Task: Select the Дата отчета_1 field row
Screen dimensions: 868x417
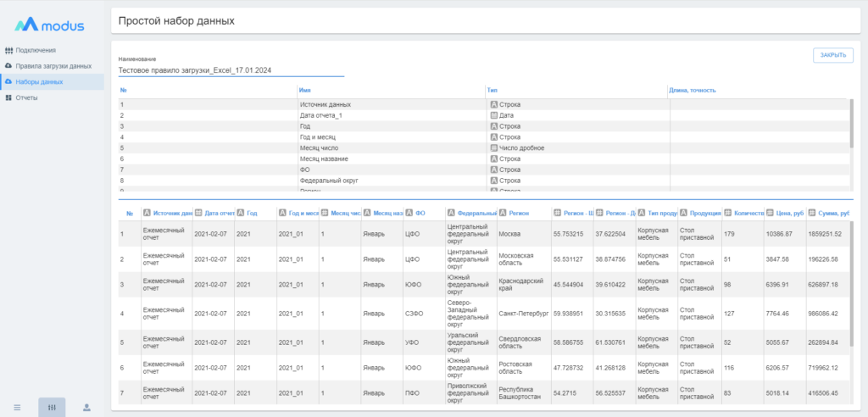Action: click(x=482, y=115)
